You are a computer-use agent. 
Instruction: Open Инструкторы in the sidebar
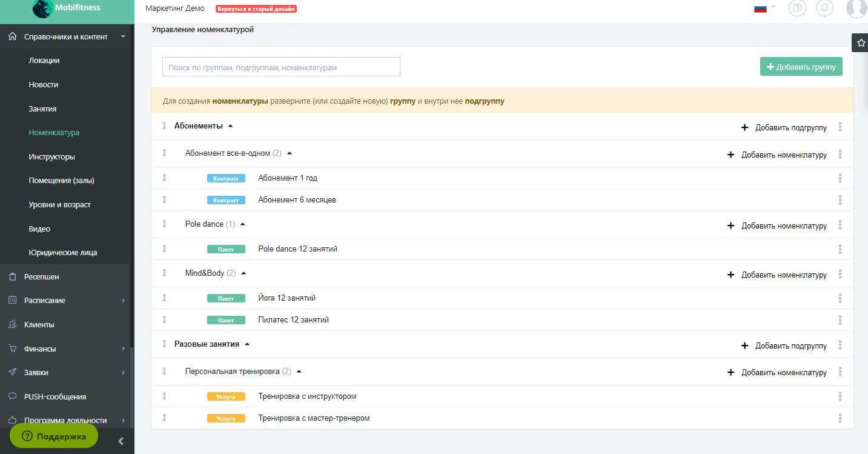click(52, 157)
